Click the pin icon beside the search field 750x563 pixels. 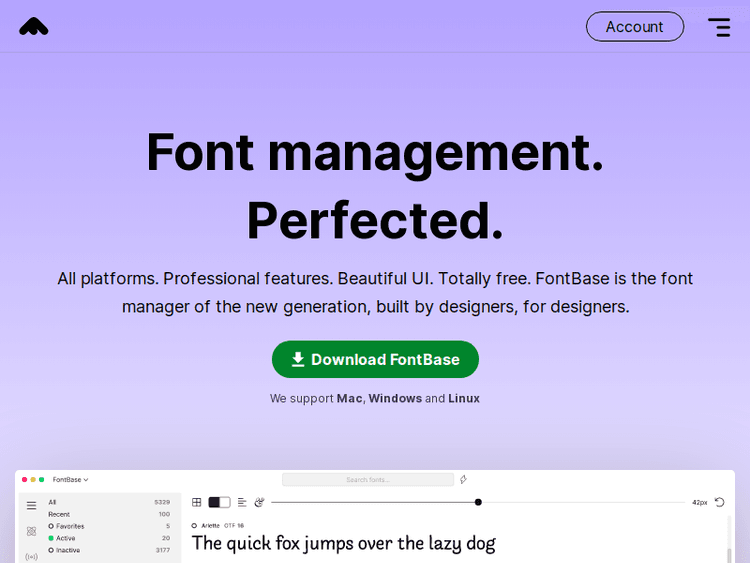tap(464, 480)
